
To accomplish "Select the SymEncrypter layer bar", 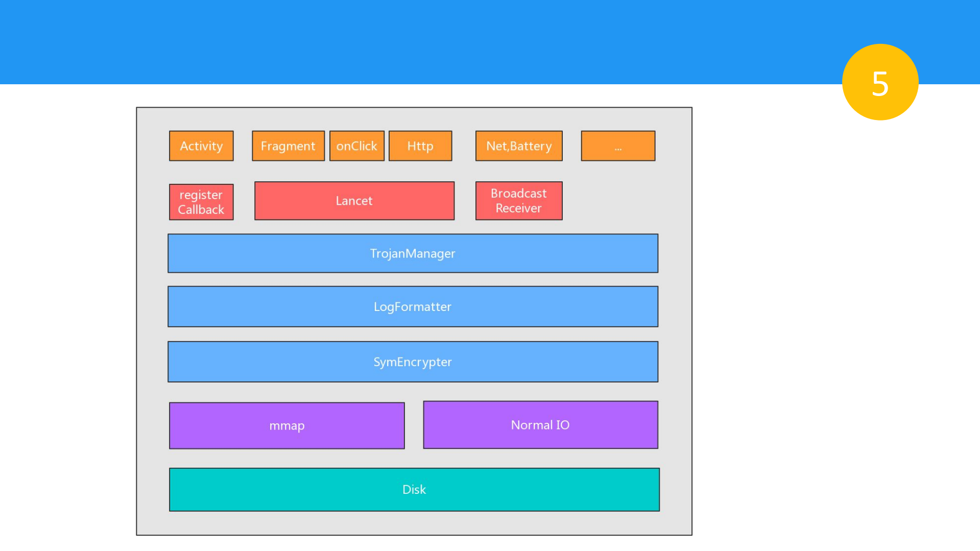I will (x=413, y=362).
